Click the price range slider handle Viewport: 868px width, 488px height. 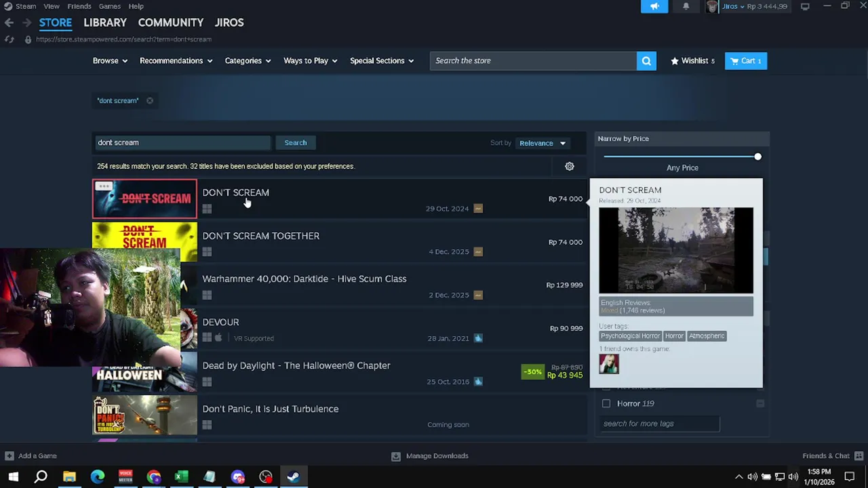pos(757,157)
